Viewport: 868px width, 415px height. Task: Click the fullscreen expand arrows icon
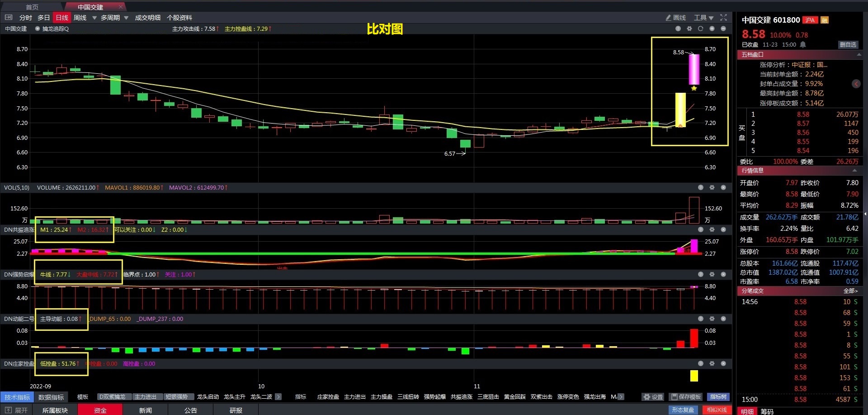click(723, 18)
